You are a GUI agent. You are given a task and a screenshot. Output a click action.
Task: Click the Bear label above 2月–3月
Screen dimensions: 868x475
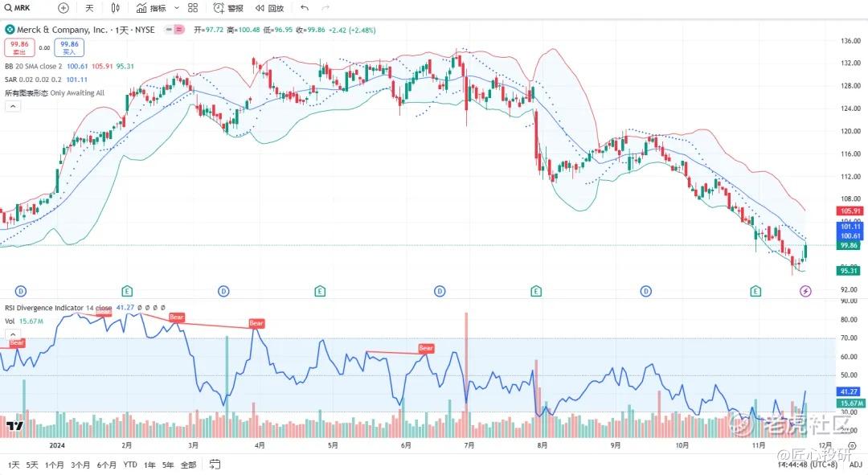click(177, 317)
